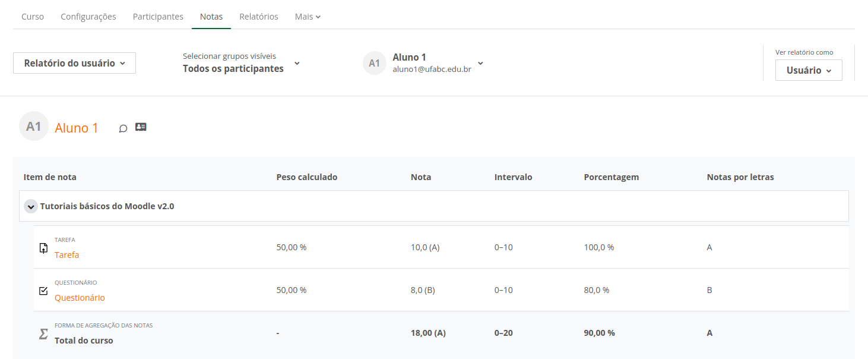This screenshot has width=868, height=359.
Task: Switch to the Relatórios tab
Action: point(259,16)
